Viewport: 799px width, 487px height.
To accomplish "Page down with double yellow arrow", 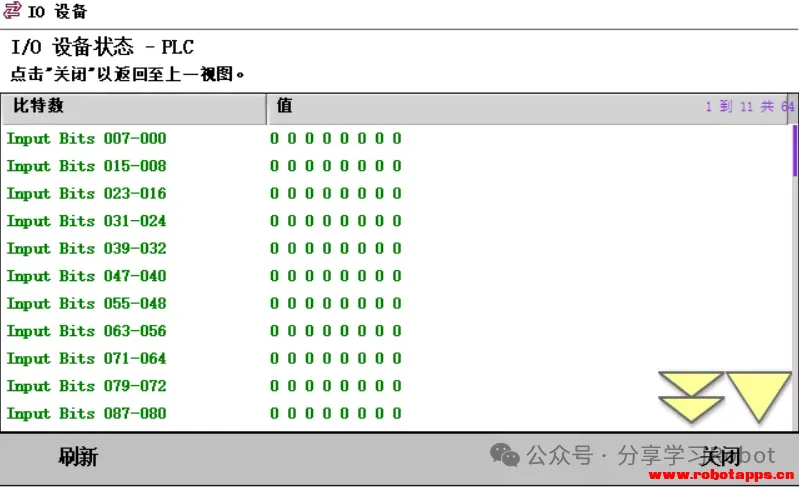I will click(691, 397).
